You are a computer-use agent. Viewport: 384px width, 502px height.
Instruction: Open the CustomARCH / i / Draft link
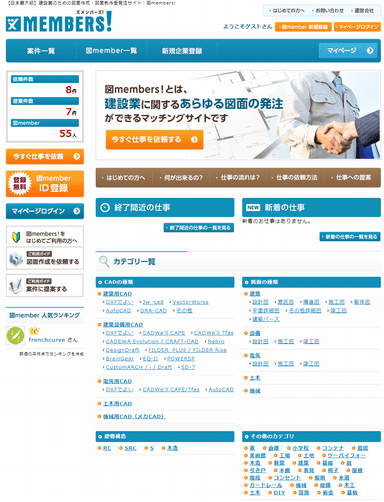139,367
